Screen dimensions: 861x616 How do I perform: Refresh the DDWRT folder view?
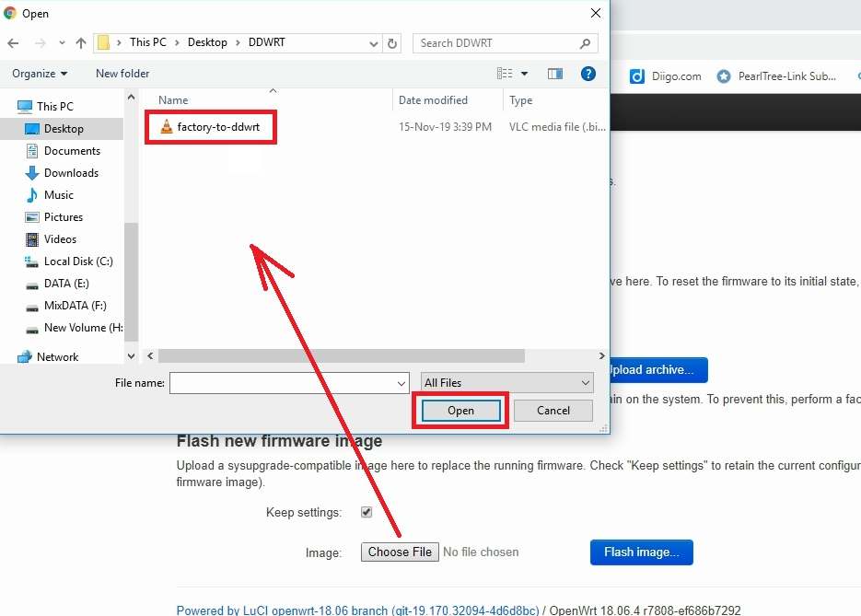coord(393,43)
